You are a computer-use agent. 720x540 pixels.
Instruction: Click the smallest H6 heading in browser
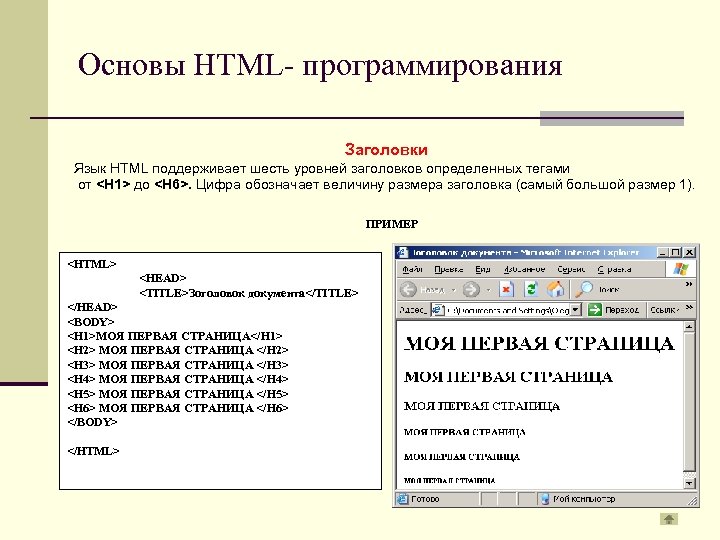(x=450, y=481)
